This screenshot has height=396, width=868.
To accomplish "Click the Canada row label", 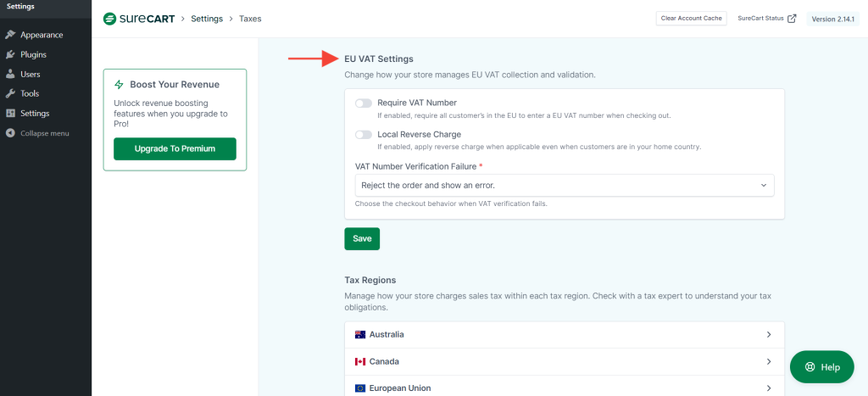I will (384, 362).
